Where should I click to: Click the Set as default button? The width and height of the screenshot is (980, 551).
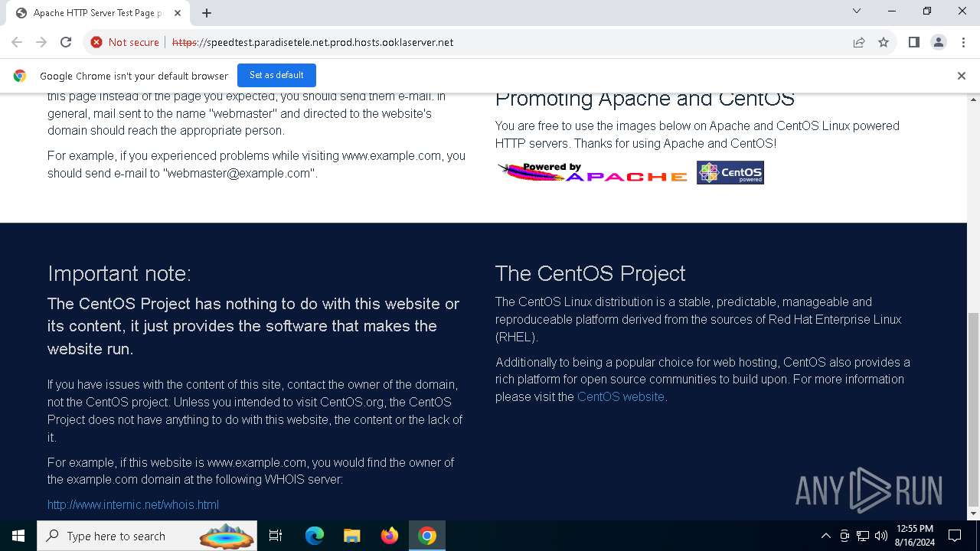click(276, 75)
